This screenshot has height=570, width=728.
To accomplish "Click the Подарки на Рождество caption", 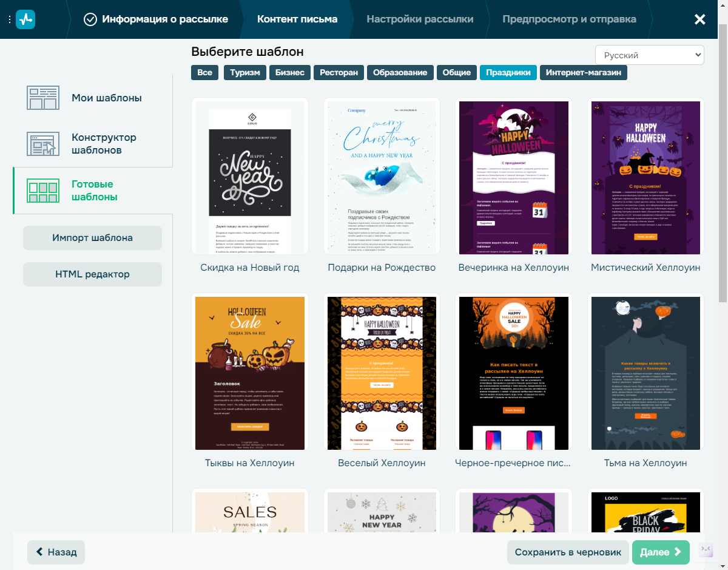I will point(382,268).
